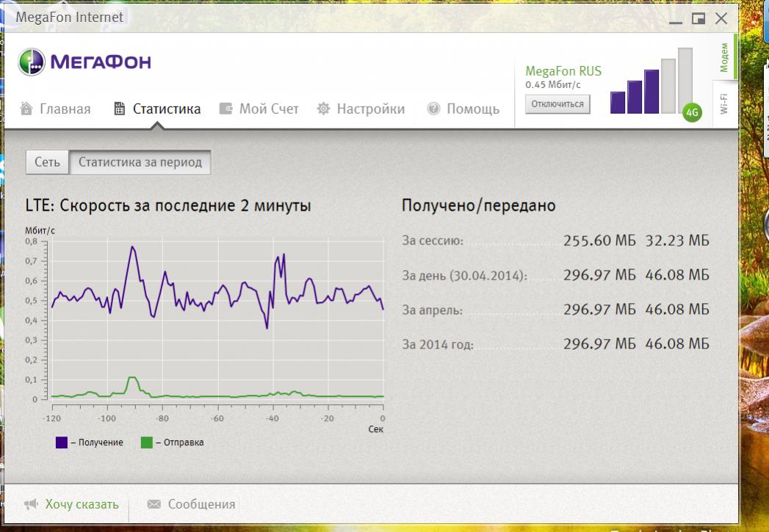Select the Статистика tab label
This screenshot has height=532, width=769.
(167, 109)
